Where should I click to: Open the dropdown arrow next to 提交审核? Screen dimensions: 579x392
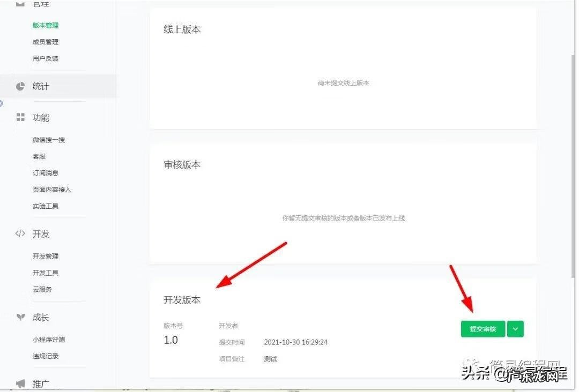pos(515,329)
